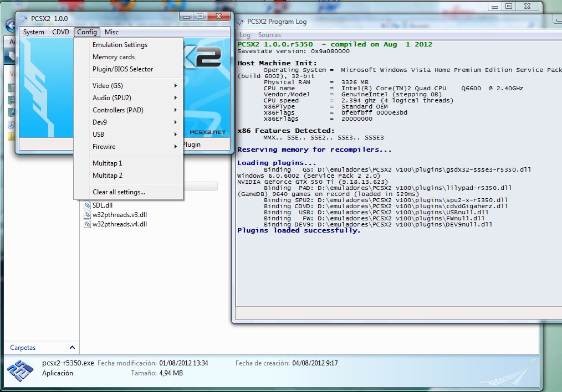The image size is (562, 392).
Task: Click Fecha de creación value 04/08/2012 9:17
Action: (x=315, y=363)
